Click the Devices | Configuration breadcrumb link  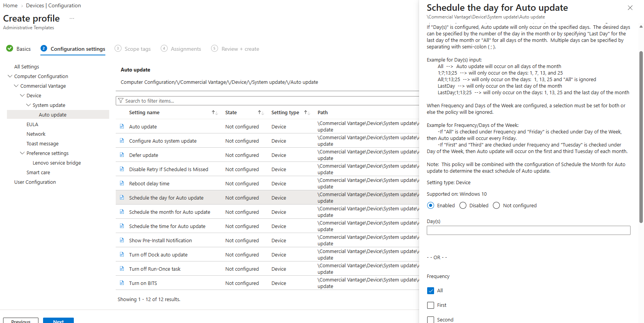tap(53, 5)
